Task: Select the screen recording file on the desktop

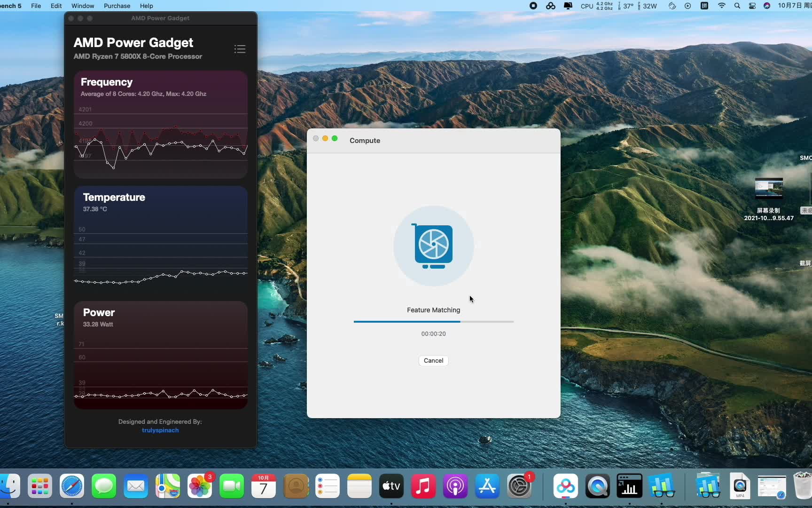Action: (769, 199)
